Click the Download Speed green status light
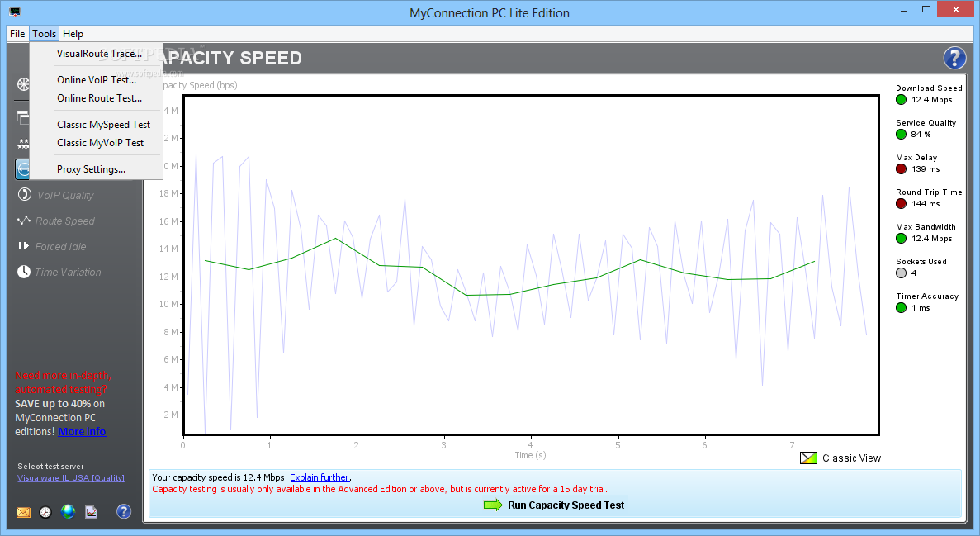 tap(902, 99)
